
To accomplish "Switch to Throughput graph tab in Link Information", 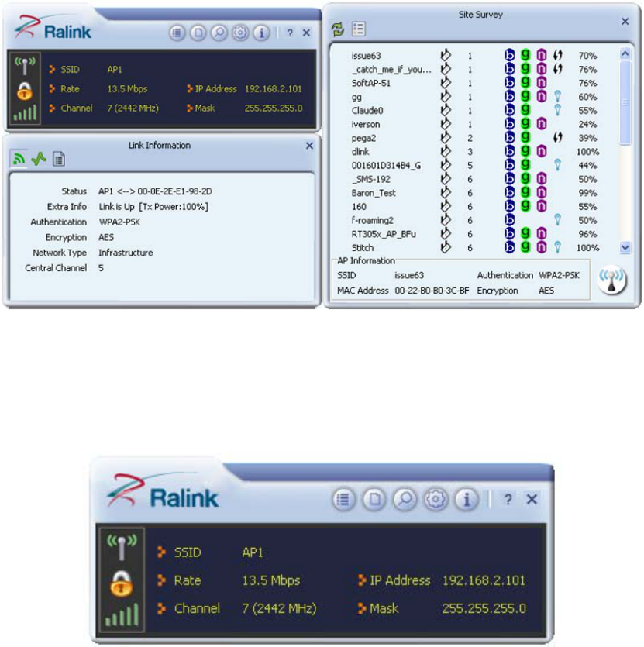I will click(x=39, y=159).
